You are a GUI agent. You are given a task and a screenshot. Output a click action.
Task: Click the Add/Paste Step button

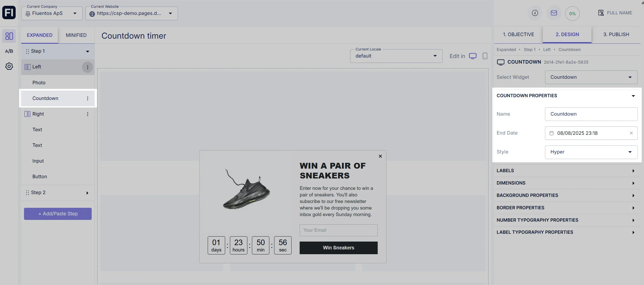[58, 214]
